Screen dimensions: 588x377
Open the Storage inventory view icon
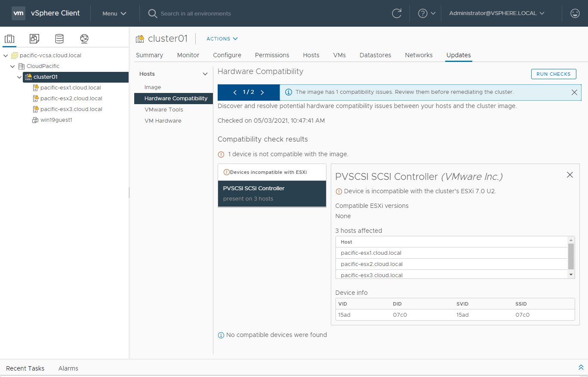click(x=59, y=39)
